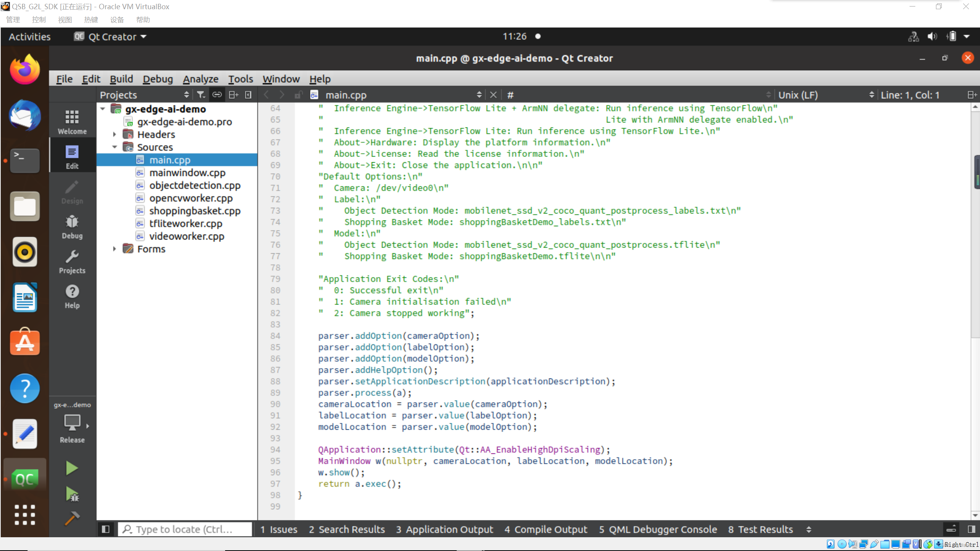This screenshot has height=551, width=980.
Task: Expand the Sources folder in project tree
Action: (x=114, y=147)
